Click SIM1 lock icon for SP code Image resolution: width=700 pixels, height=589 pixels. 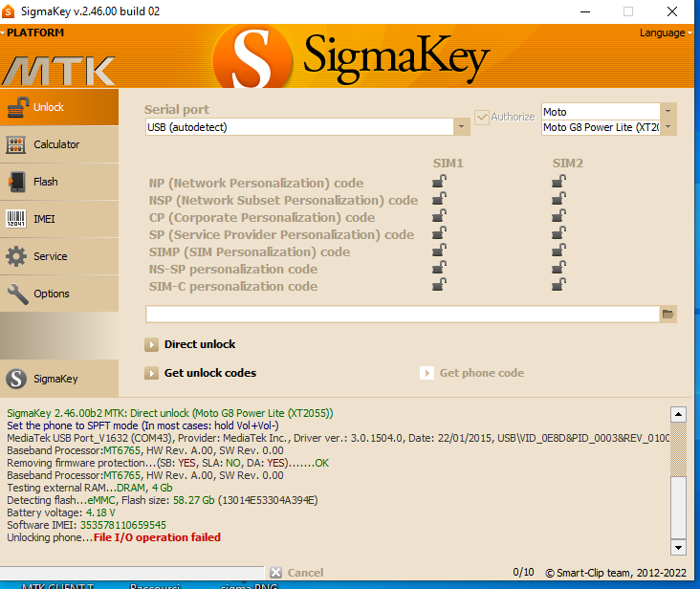coord(439,232)
